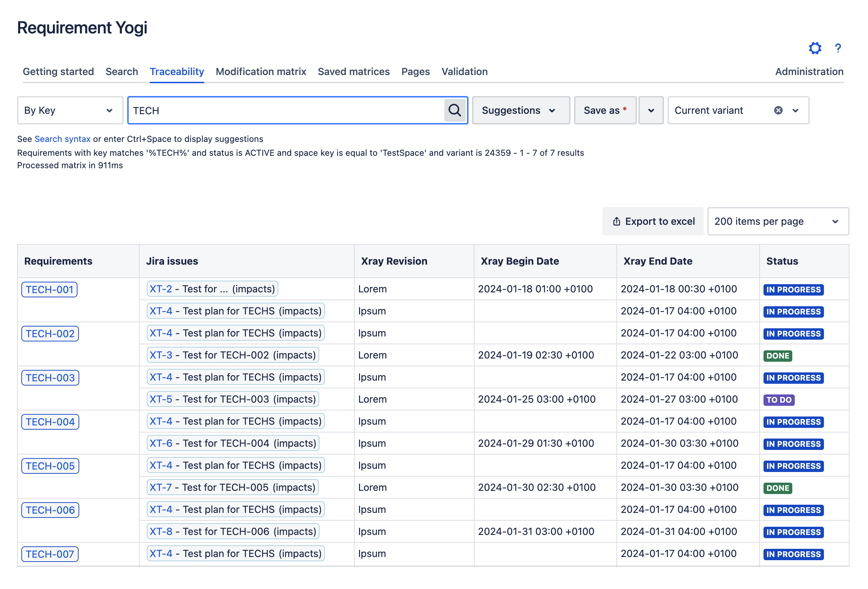The image size is (868, 589).
Task: Switch to the Saved matrices tab
Action: (353, 71)
